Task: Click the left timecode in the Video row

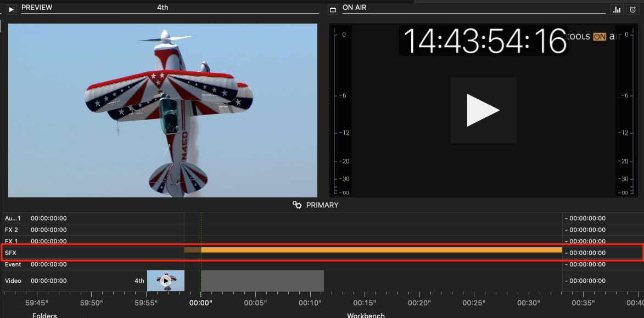Action: pyautogui.click(x=48, y=281)
